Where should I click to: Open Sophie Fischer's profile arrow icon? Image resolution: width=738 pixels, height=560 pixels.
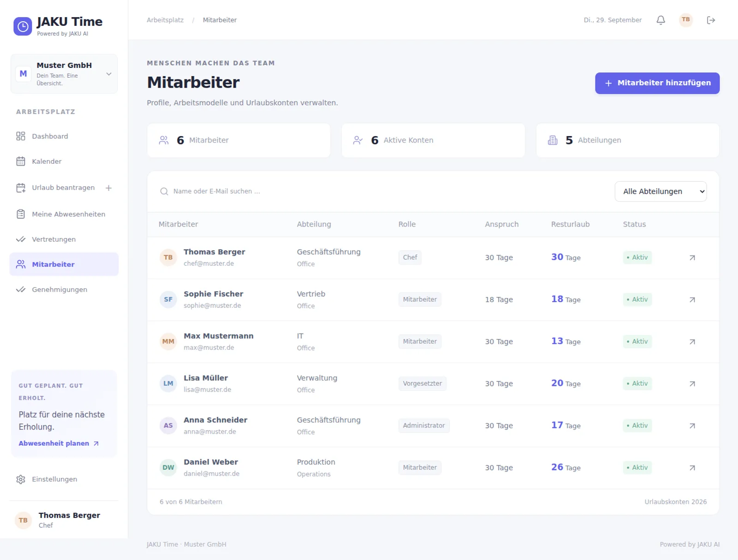pyautogui.click(x=692, y=300)
